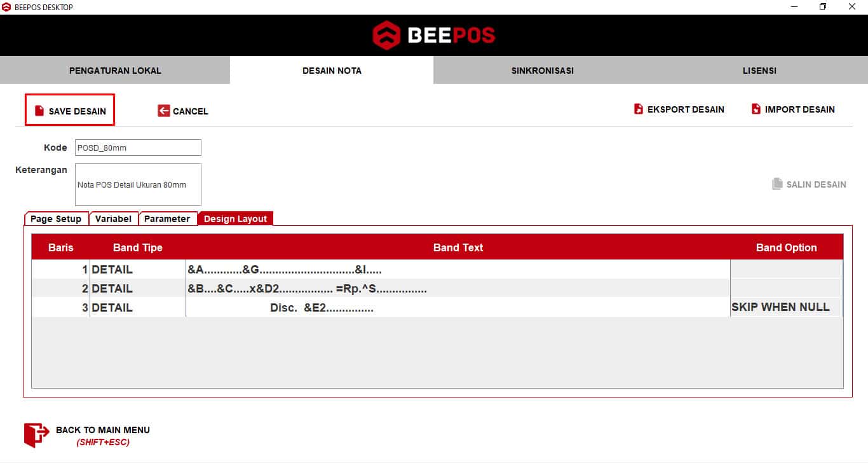Select the Design Layout tab
868x463 pixels.
pos(235,219)
